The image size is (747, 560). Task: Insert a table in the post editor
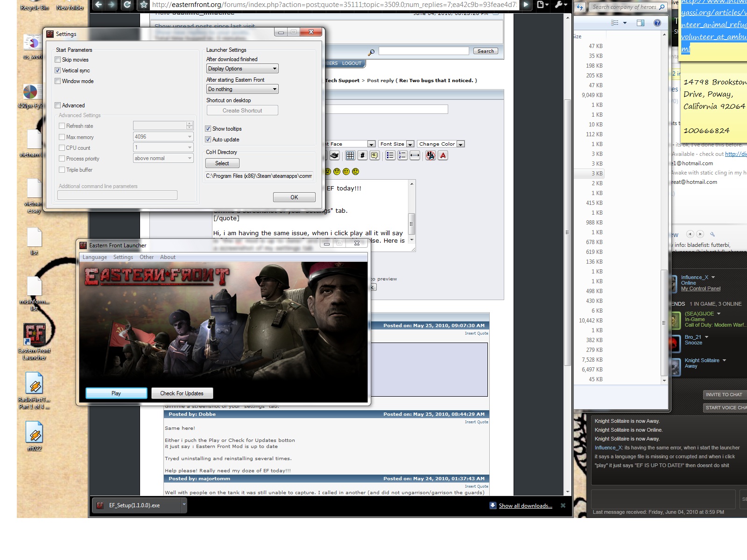350,155
